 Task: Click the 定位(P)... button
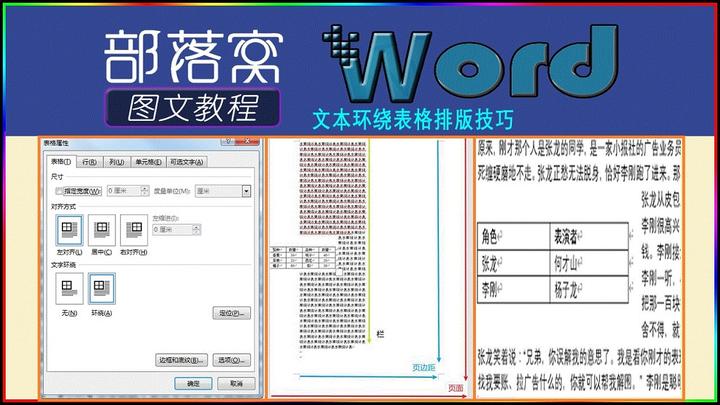[232, 313]
